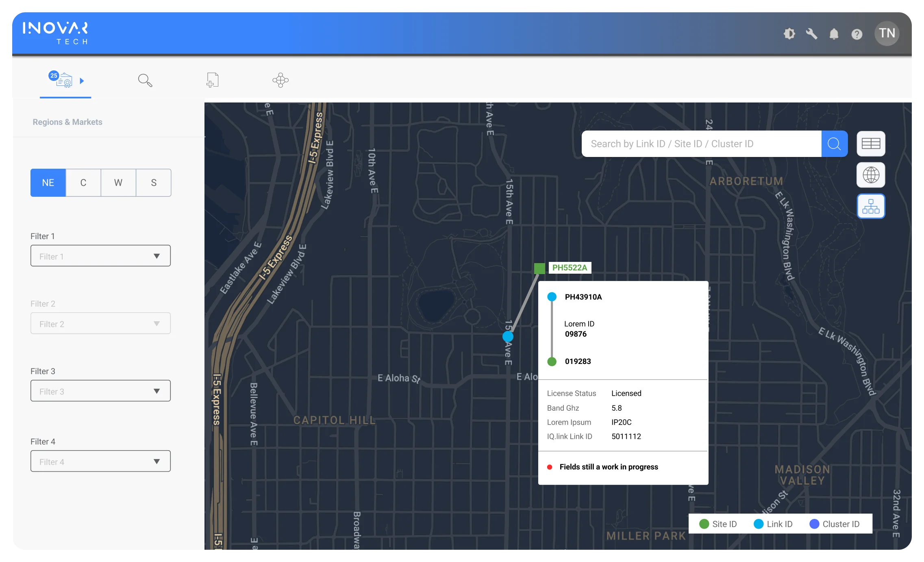Viewport: 924px width, 562px height.
Task: Open the Filter 1 dropdown
Action: point(100,256)
